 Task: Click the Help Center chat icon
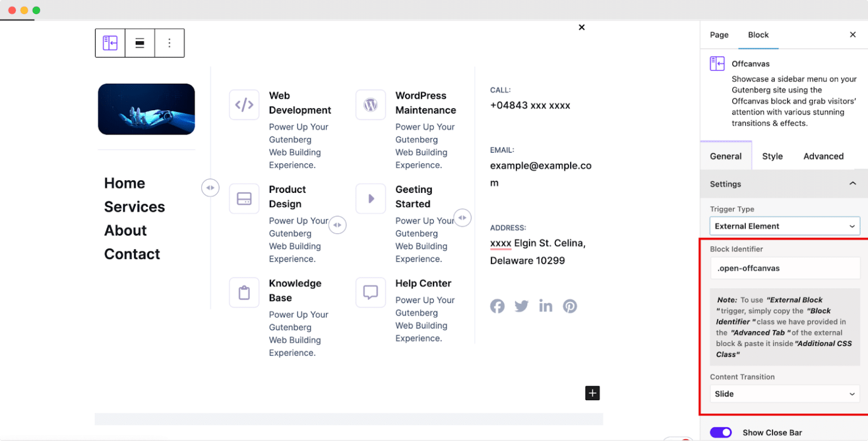click(371, 292)
